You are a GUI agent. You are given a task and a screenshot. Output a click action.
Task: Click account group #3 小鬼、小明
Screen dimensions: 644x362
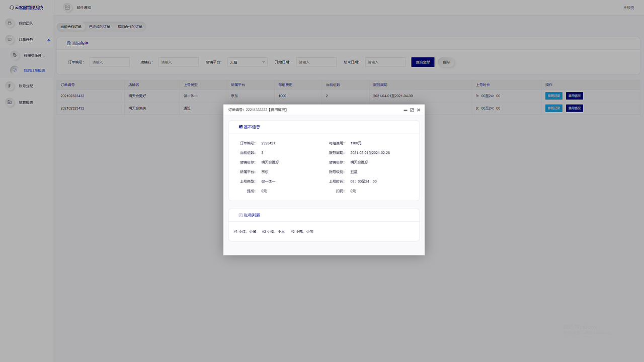pyautogui.click(x=302, y=232)
